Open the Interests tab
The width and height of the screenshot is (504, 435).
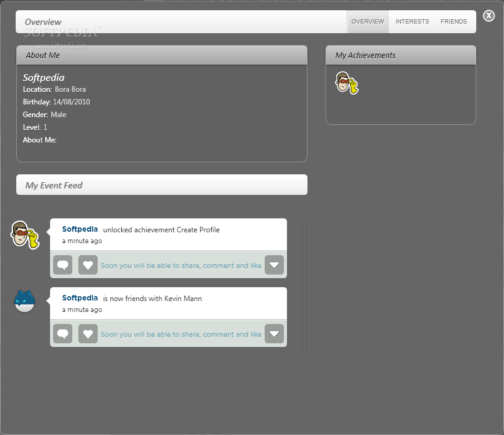[412, 22]
